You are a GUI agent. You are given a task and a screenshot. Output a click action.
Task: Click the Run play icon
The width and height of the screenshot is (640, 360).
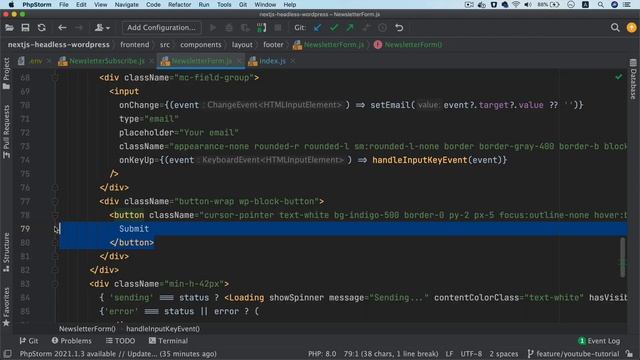click(213, 28)
